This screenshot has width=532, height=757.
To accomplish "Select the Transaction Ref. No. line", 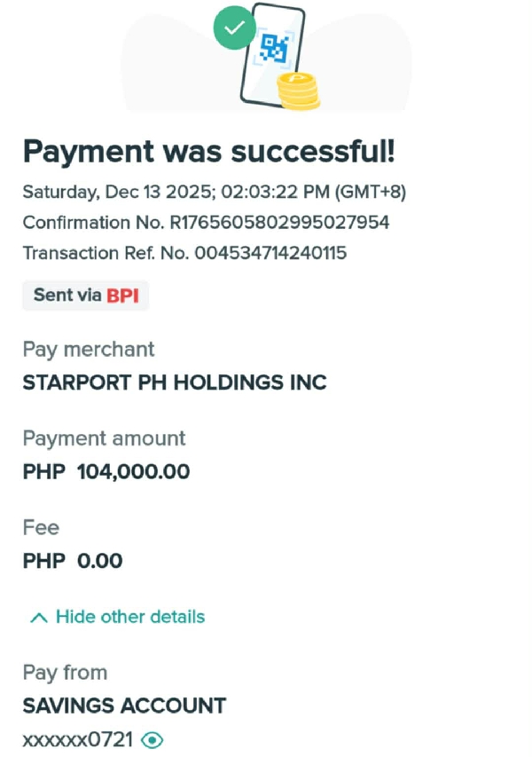I will (x=184, y=253).
